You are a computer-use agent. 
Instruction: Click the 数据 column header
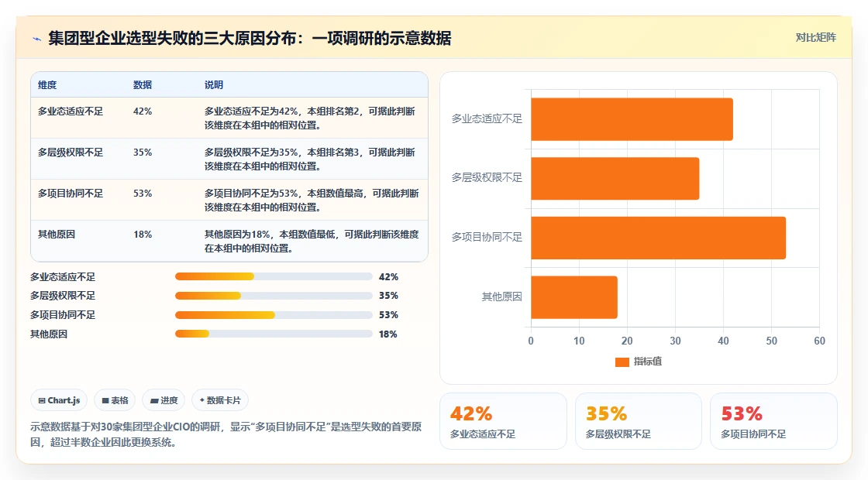pos(143,84)
